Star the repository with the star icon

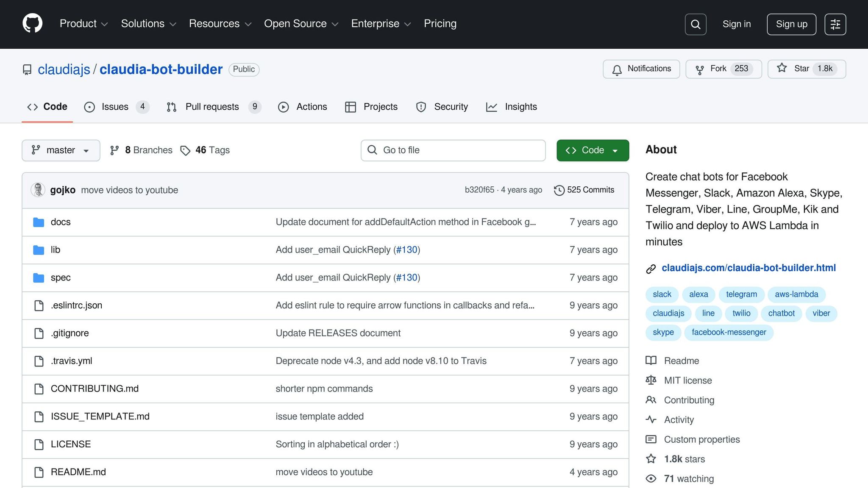[782, 68]
